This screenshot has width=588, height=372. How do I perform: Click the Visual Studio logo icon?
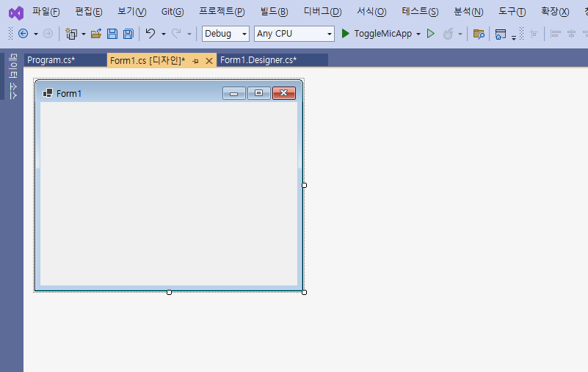(x=16, y=13)
